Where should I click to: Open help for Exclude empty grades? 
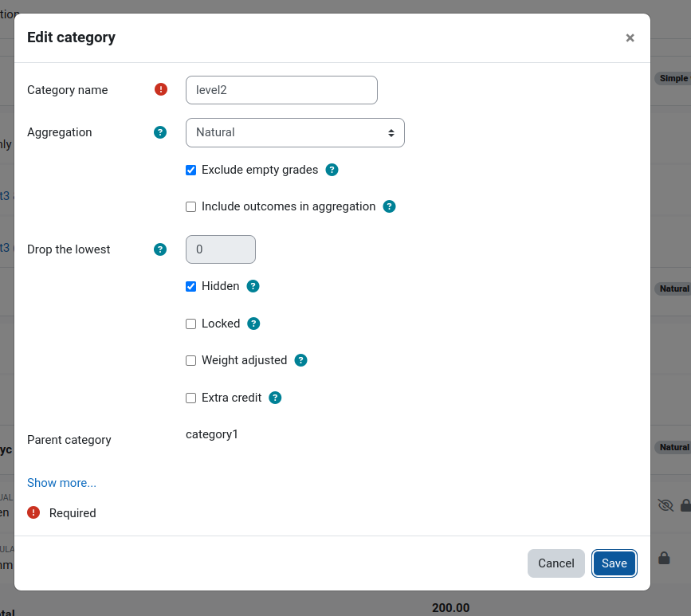332,170
